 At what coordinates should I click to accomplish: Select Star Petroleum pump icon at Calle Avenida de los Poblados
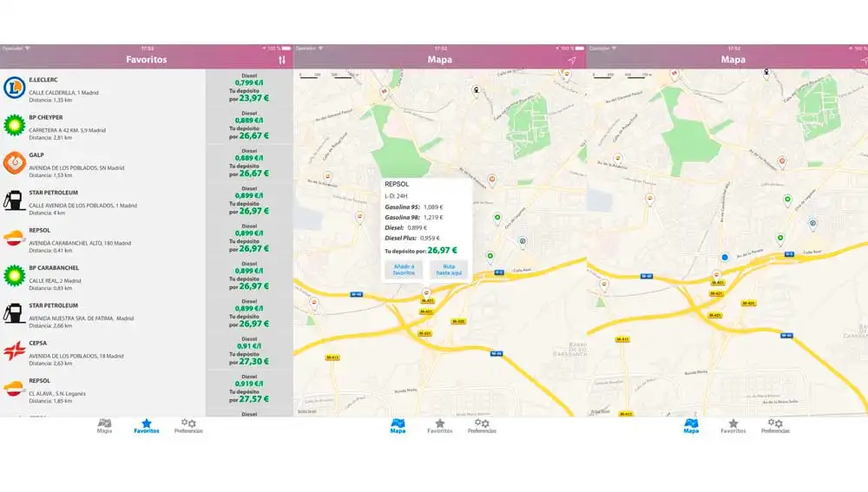13,201
